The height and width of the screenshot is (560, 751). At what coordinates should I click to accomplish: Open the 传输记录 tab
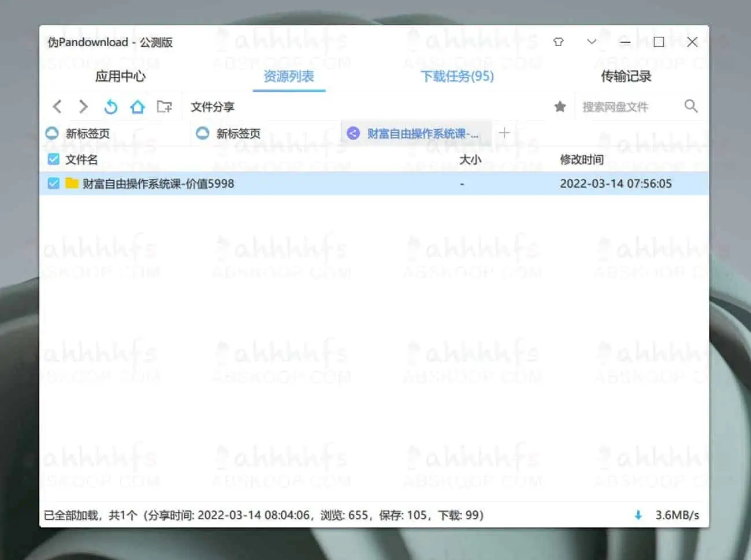(x=626, y=76)
